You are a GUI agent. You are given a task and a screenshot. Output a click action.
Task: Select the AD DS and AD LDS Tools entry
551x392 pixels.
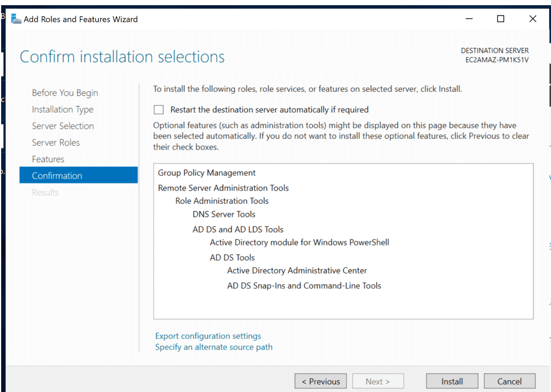[238, 229]
